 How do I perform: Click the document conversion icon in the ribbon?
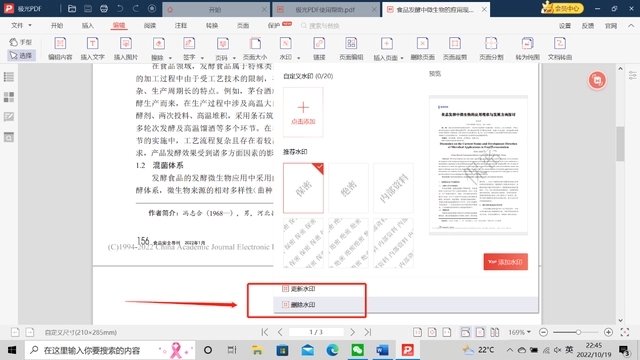tap(560, 43)
